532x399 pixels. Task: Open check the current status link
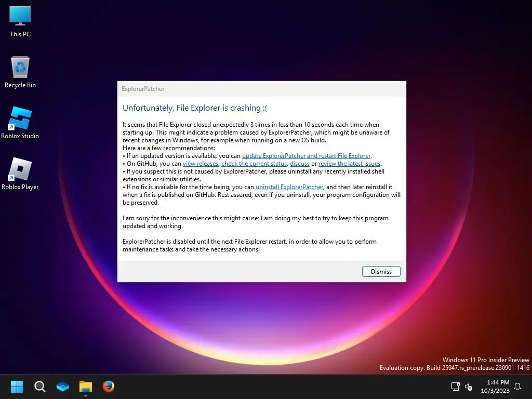click(254, 164)
